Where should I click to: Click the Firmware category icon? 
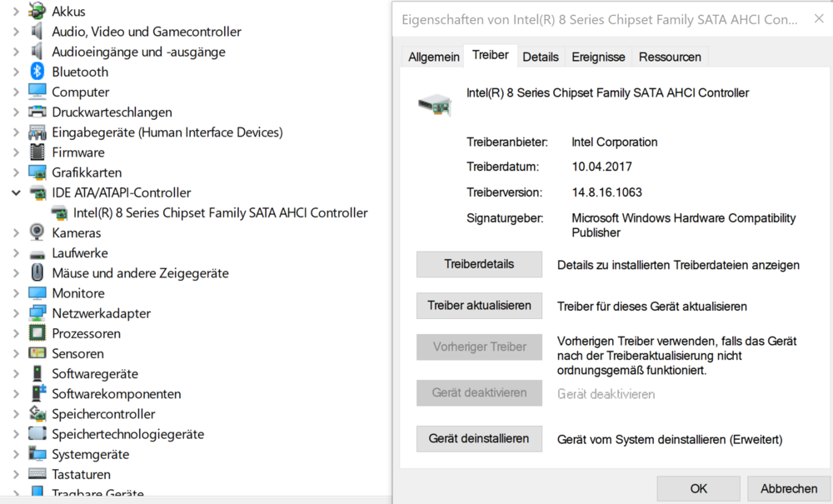pos(37,152)
